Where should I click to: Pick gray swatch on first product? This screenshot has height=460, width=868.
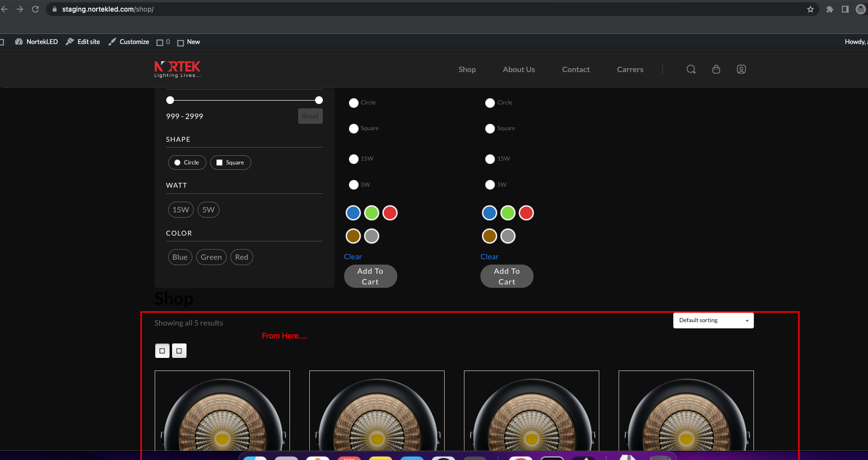point(372,236)
